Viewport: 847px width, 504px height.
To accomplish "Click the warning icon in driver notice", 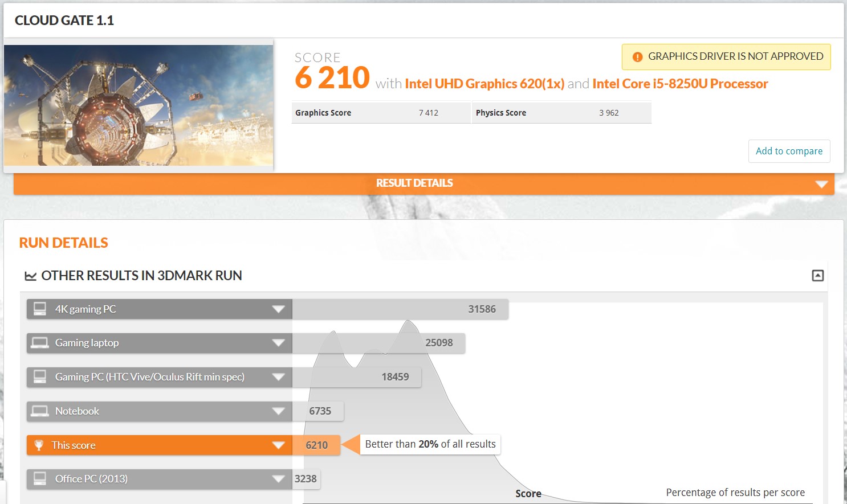I will click(637, 57).
